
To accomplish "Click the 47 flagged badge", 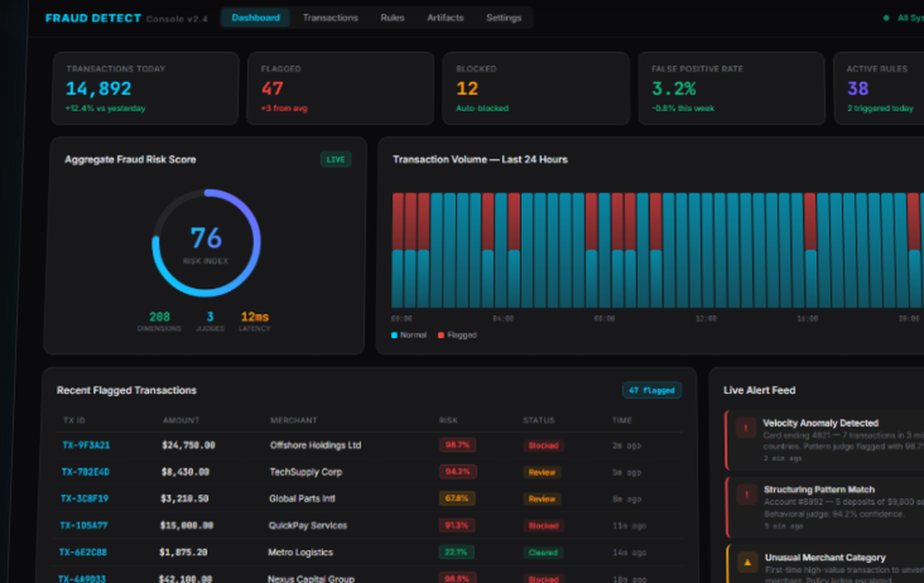I will (x=652, y=390).
